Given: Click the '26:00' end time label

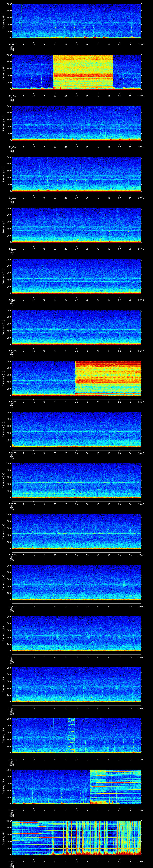Looking at the screenshot, I should 141,504.
